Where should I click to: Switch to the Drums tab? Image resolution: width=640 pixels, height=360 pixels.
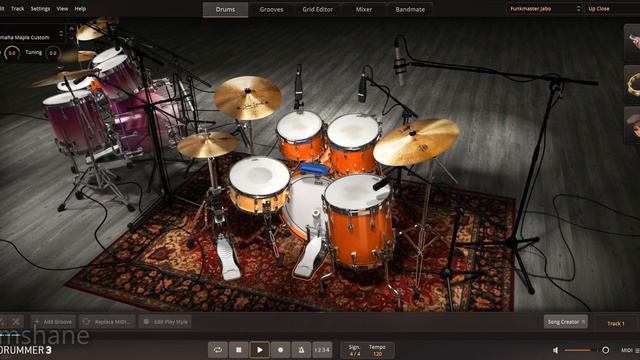[x=225, y=9]
